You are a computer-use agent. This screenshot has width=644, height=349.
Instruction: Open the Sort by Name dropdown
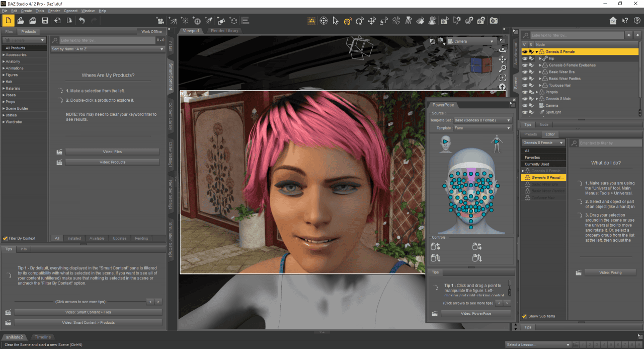point(106,49)
